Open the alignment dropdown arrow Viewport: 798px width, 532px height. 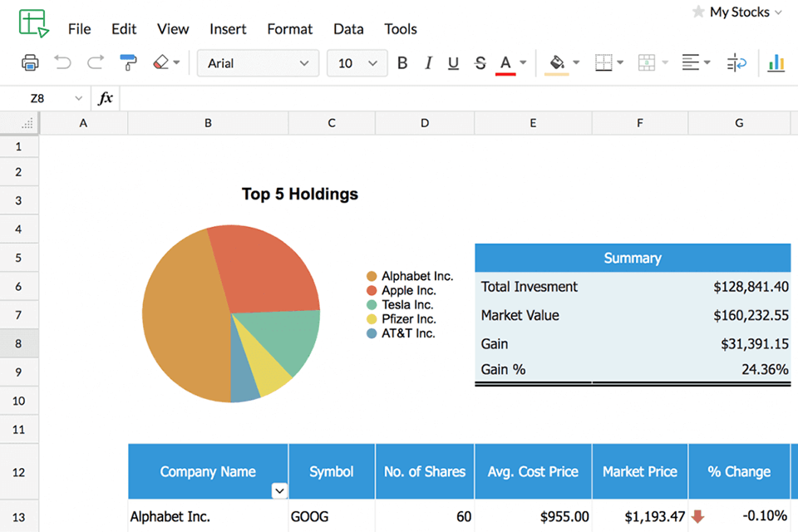[x=707, y=62]
